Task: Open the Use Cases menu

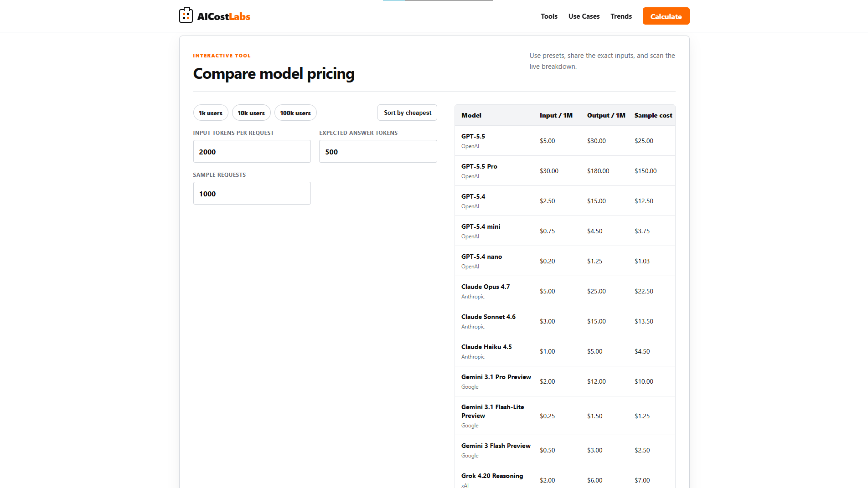Action: click(584, 16)
